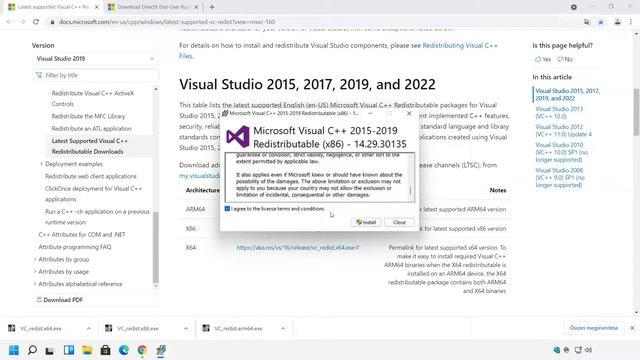
Task: Switch to Google Chrome on the taskbar
Action: (142, 350)
